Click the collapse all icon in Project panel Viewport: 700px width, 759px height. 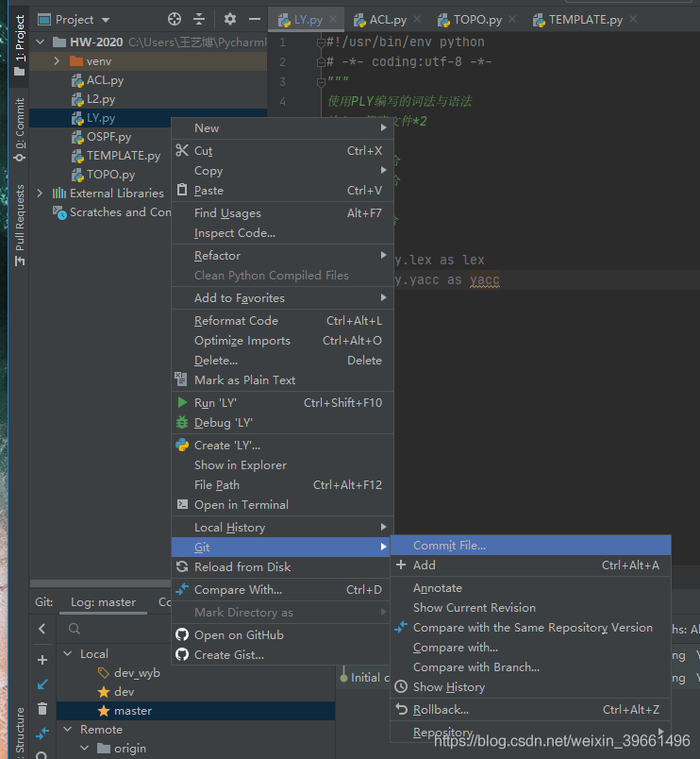click(x=199, y=19)
